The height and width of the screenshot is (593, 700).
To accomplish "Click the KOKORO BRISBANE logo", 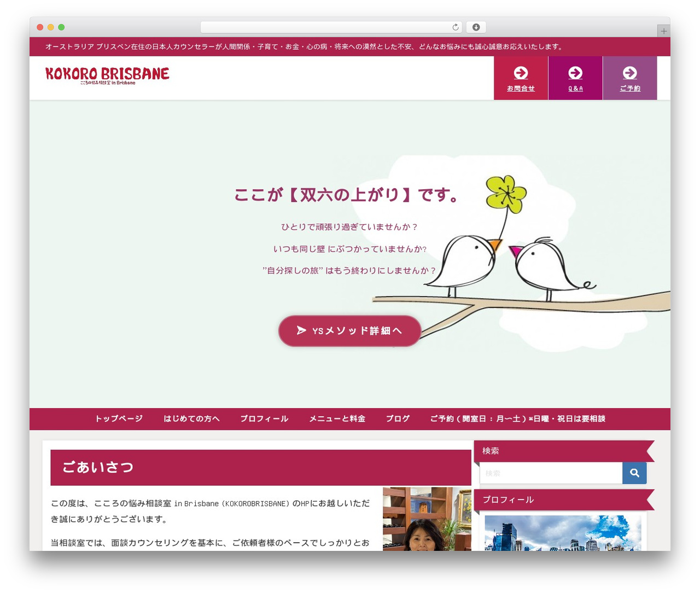I will (107, 75).
